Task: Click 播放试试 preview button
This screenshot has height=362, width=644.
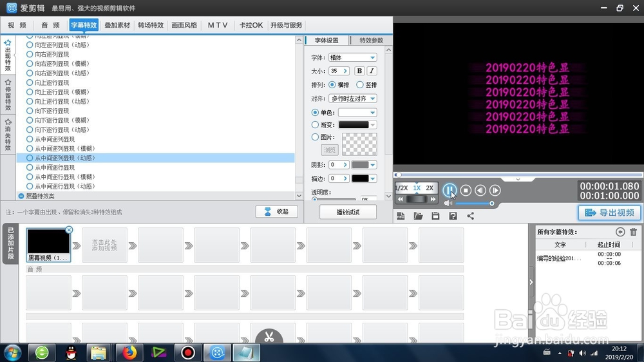Action: pyautogui.click(x=348, y=212)
